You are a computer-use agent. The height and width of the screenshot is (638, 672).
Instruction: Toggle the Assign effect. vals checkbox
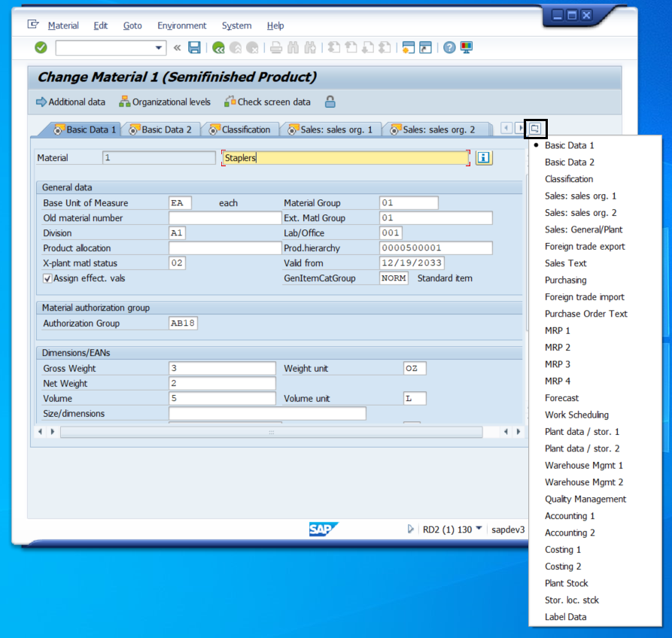(47, 278)
